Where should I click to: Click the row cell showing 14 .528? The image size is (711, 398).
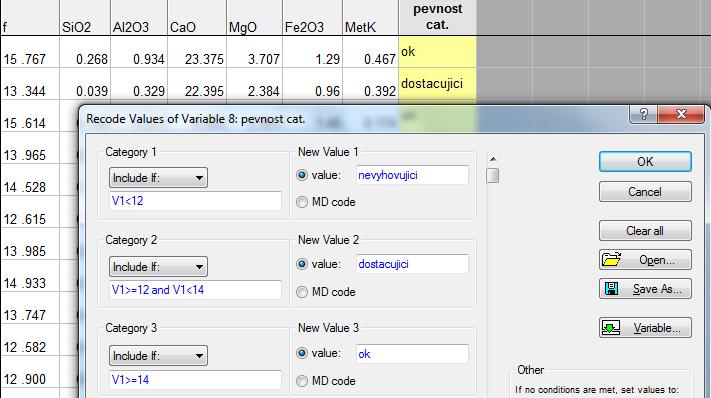pyautogui.click(x=29, y=180)
